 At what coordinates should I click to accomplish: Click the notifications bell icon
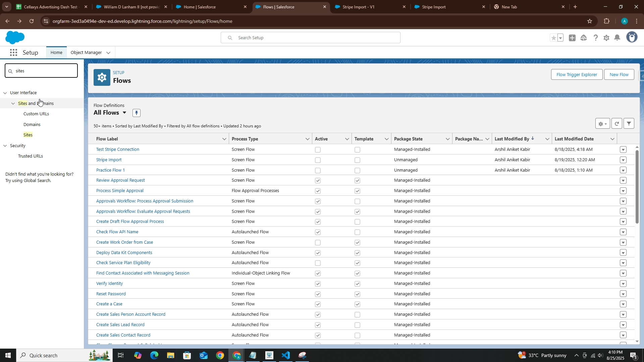click(x=617, y=38)
